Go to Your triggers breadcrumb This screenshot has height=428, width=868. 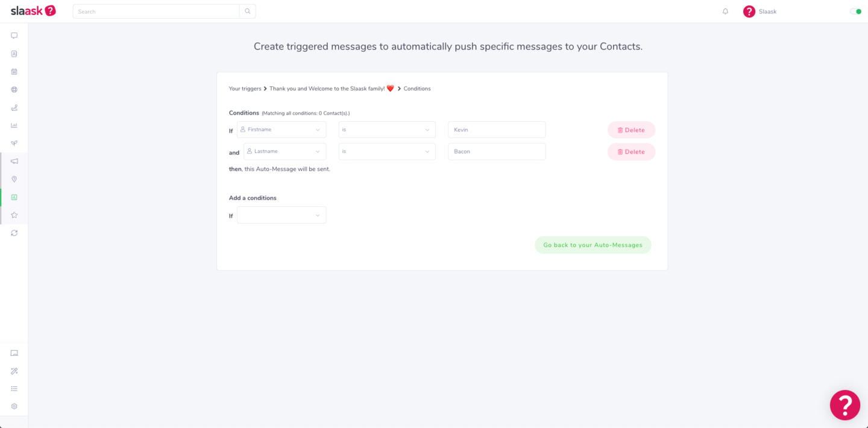tap(245, 89)
